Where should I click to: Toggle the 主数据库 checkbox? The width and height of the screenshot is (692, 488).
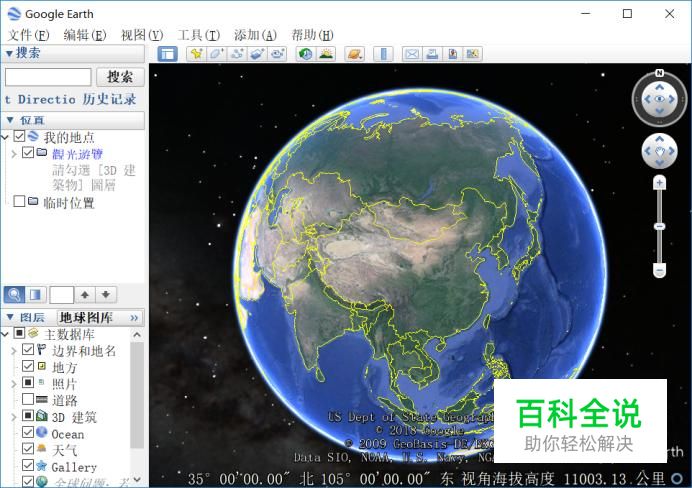coord(19,333)
